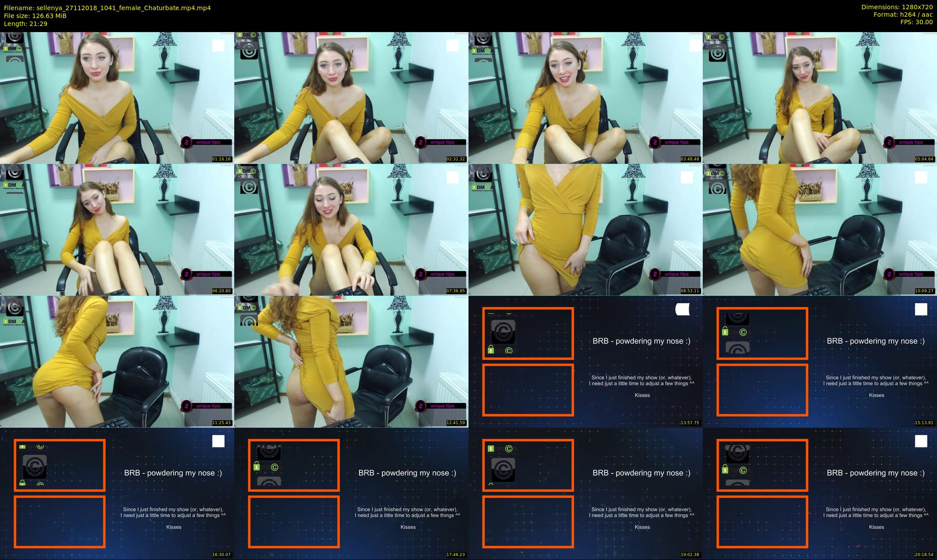Click the thumbnail timestamped 01:16.16
The height and width of the screenshot is (560, 937).
(x=117, y=98)
